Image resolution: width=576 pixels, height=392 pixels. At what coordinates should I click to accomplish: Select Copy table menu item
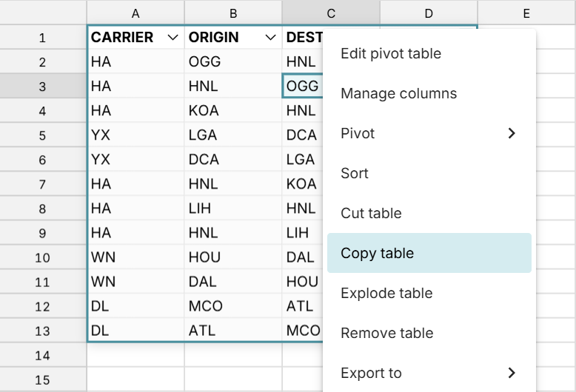(x=377, y=254)
